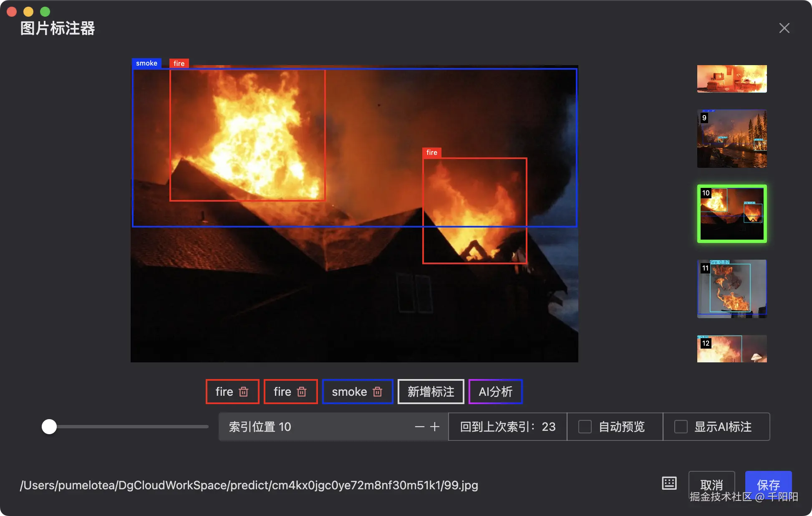Open thumbnail number 12
The width and height of the screenshot is (812, 516).
point(732,349)
